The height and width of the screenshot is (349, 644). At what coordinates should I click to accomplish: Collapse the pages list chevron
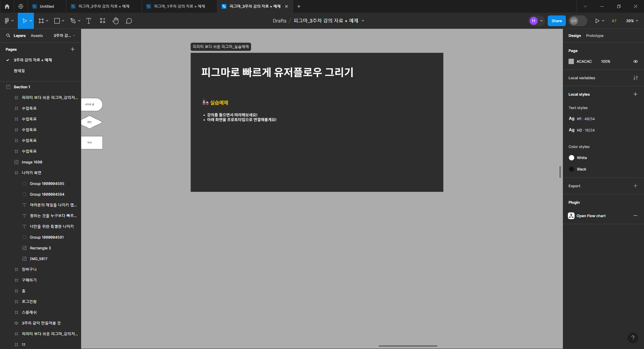pos(74,36)
